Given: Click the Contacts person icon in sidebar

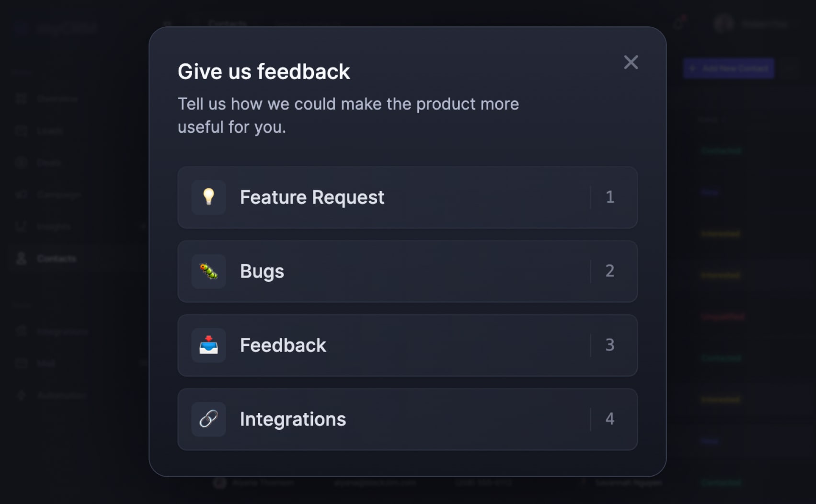Looking at the screenshot, I should pyautogui.click(x=21, y=259).
